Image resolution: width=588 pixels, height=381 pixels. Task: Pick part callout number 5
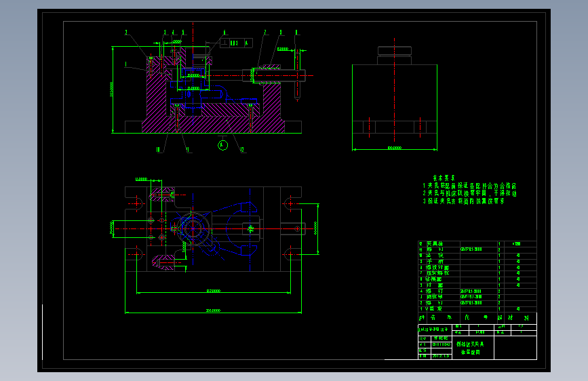[x=183, y=33]
